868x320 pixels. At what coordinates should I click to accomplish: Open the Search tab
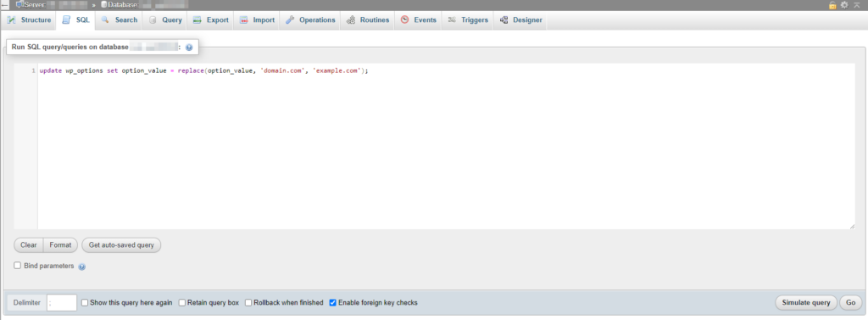click(119, 20)
